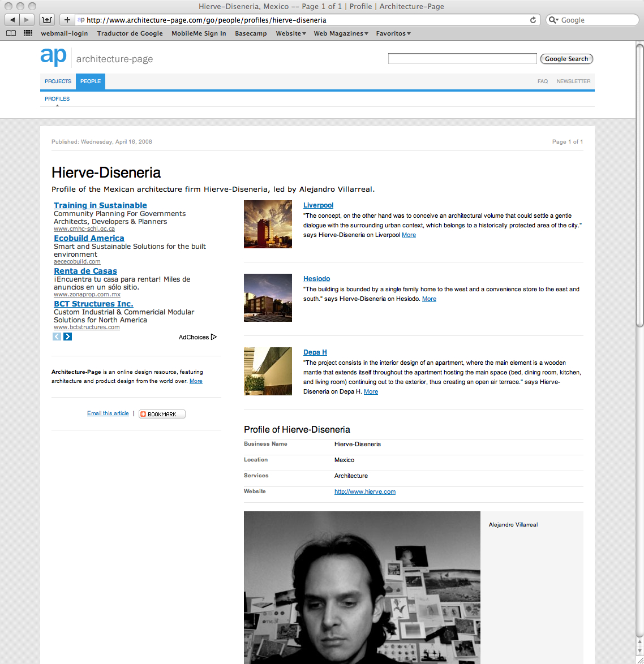Add bookmark with the plus button
644x664 pixels.
click(67, 20)
